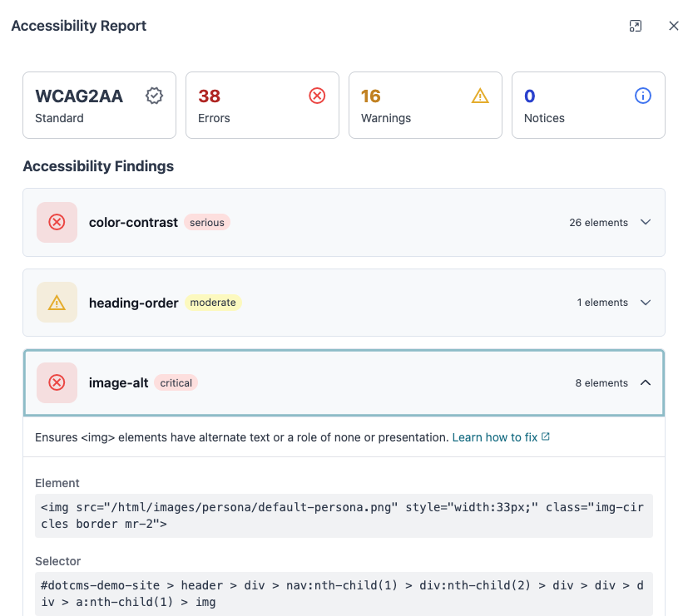This screenshot has width=693, height=616.
Task: Click the critical severity badge
Action: point(176,383)
